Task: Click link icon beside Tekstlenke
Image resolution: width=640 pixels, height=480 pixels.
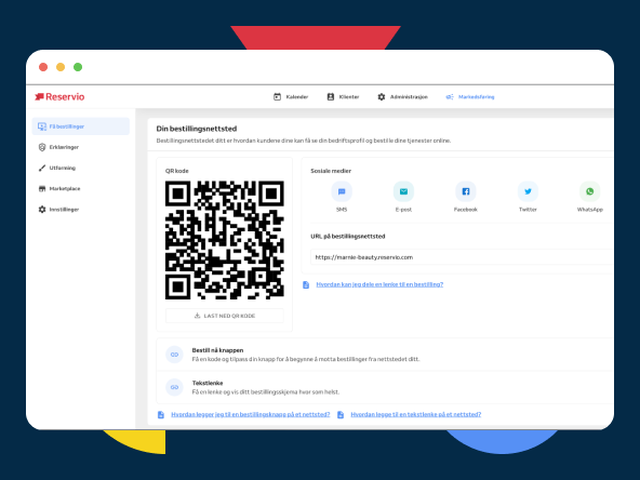Action: tap(174, 387)
